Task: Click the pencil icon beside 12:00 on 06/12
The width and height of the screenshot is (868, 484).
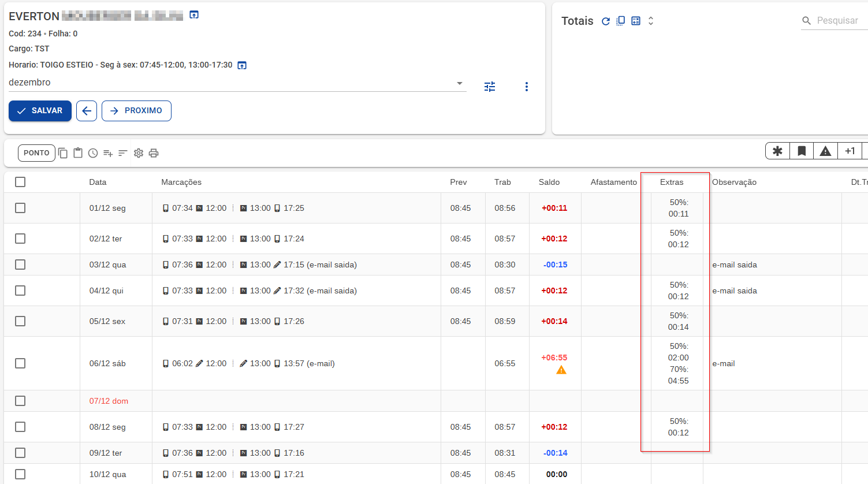Action: (199, 363)
